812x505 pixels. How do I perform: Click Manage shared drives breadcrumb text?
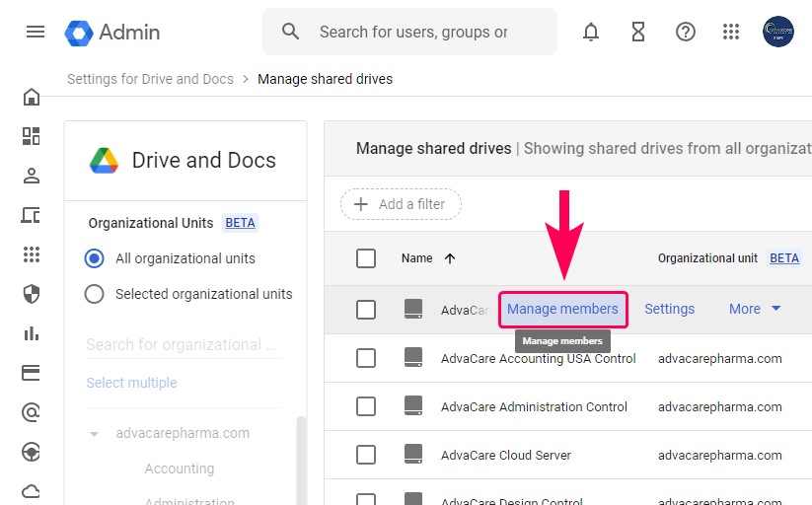click(x=325, y=79)
